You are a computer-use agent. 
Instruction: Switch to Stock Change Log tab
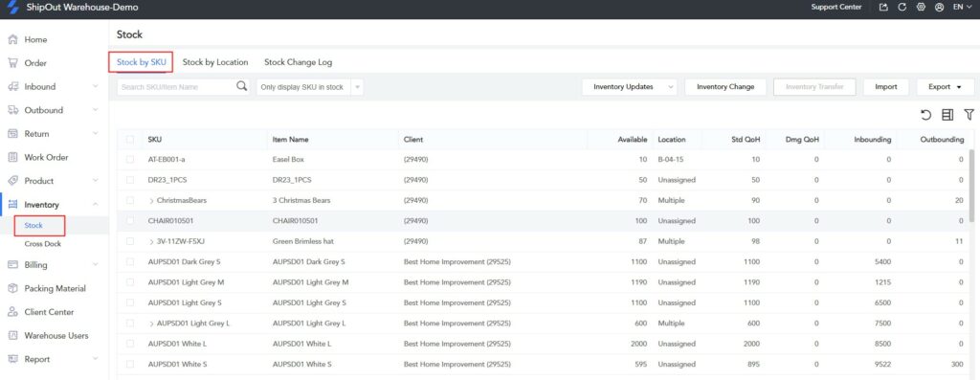point(299,62)
